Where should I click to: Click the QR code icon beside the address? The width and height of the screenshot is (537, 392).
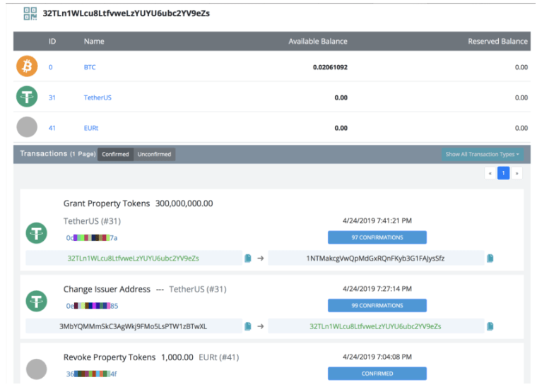[30, 13]
